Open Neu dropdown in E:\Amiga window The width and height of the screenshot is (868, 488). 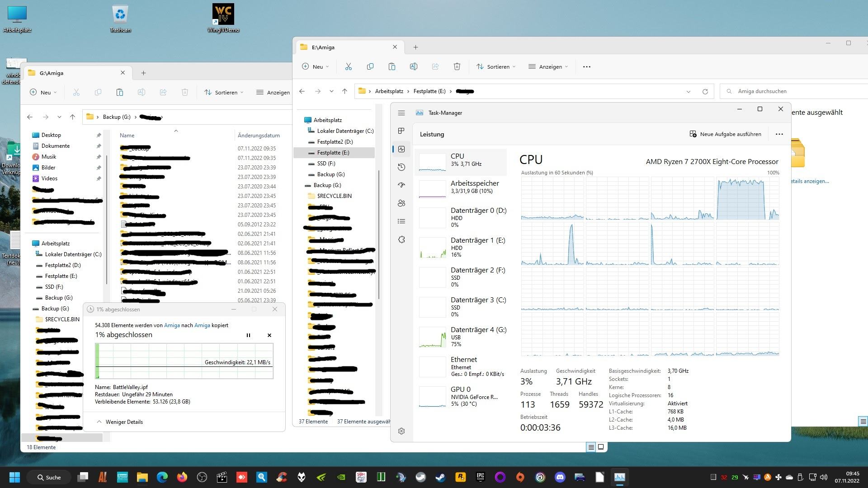pos(315,66)
